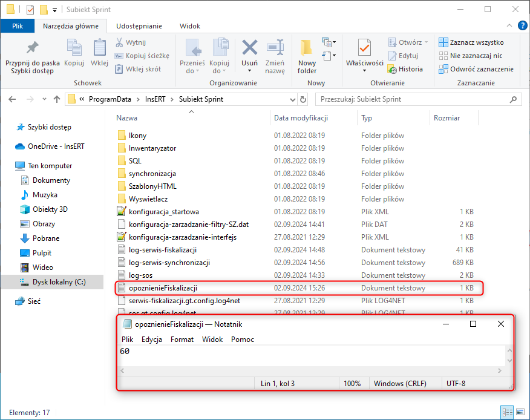530x420 pixels.
Task: Expand the Otwórz dropdown arrow
Action: coord(426,42)
